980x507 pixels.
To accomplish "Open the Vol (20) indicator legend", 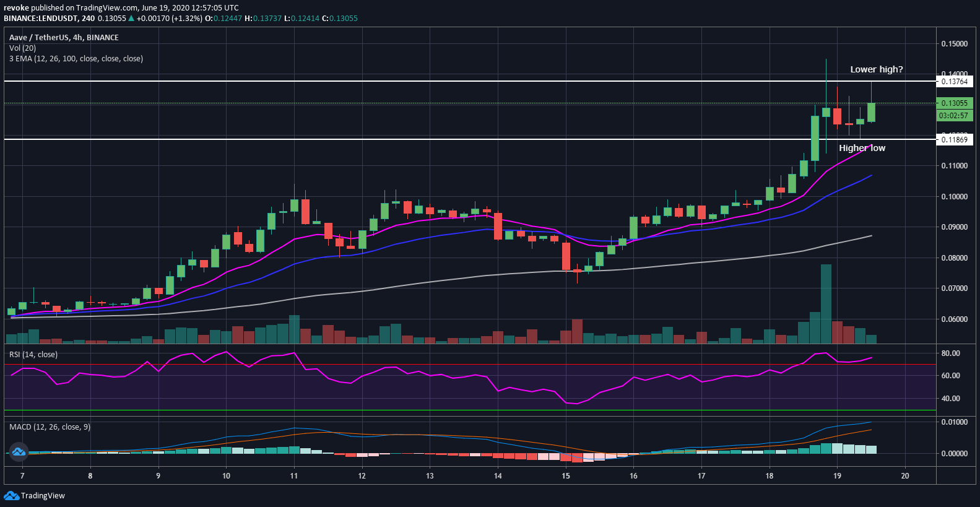I will 22,48.
